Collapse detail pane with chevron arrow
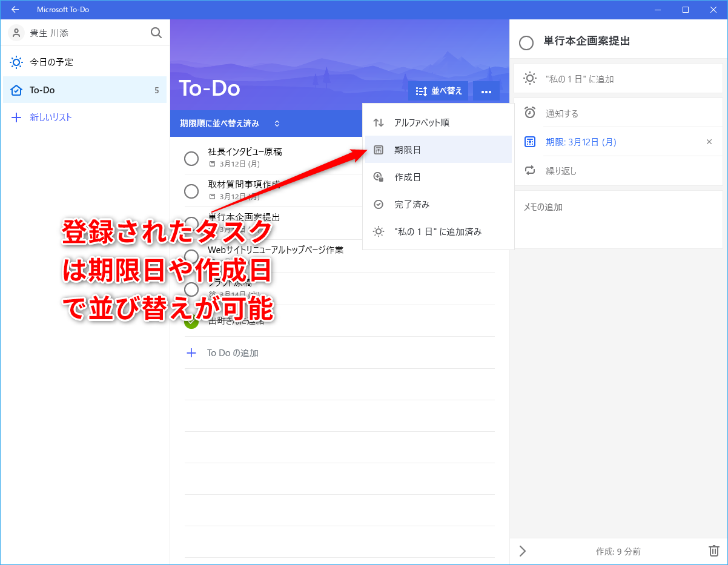This screenshot has width=728, height=565. click(x=523, y=551)
